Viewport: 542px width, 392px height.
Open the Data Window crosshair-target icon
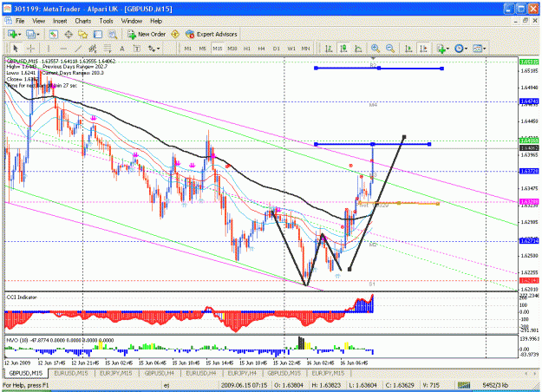69,34
